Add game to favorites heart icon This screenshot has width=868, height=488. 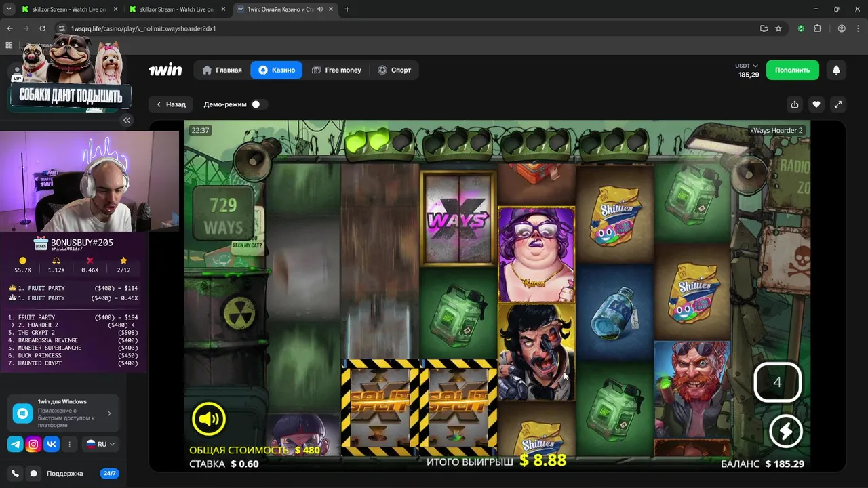[816, 104]
